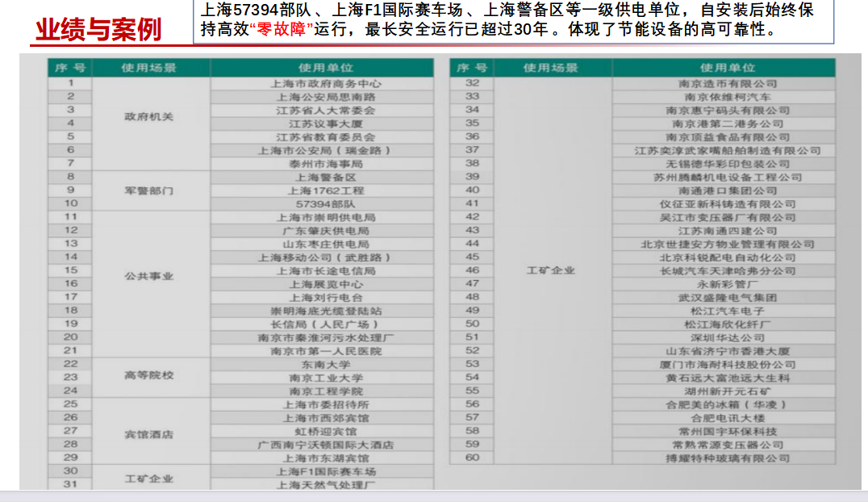Screen dimensions: 868x502
Task: Click the title 业绩与案例
Action: point(98,29)
